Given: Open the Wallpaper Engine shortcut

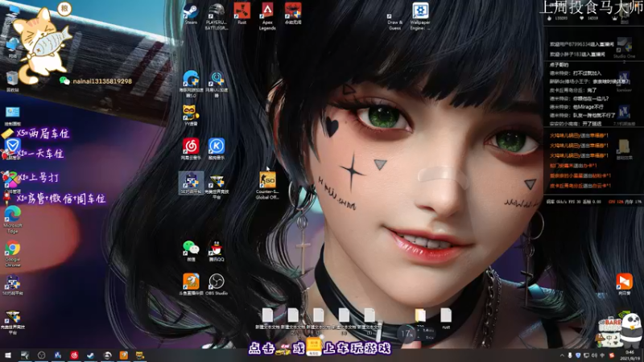Looking at the screenshot, I should [x=420, y=16].
